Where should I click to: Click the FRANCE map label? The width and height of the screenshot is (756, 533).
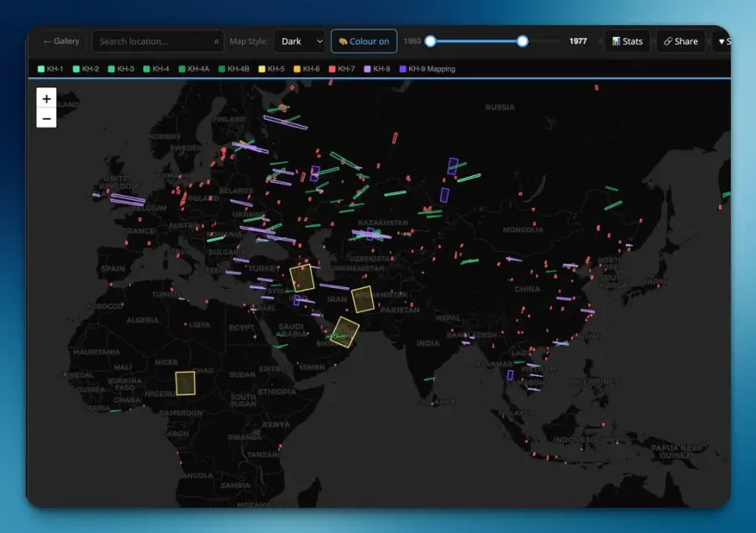[x=139, y=232]
